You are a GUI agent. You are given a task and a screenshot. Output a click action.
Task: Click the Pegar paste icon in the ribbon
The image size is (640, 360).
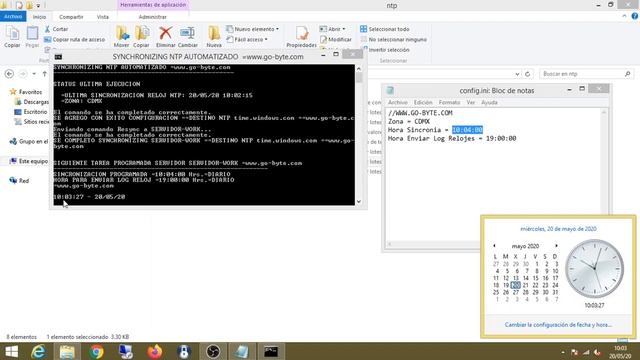click(32, 36)
